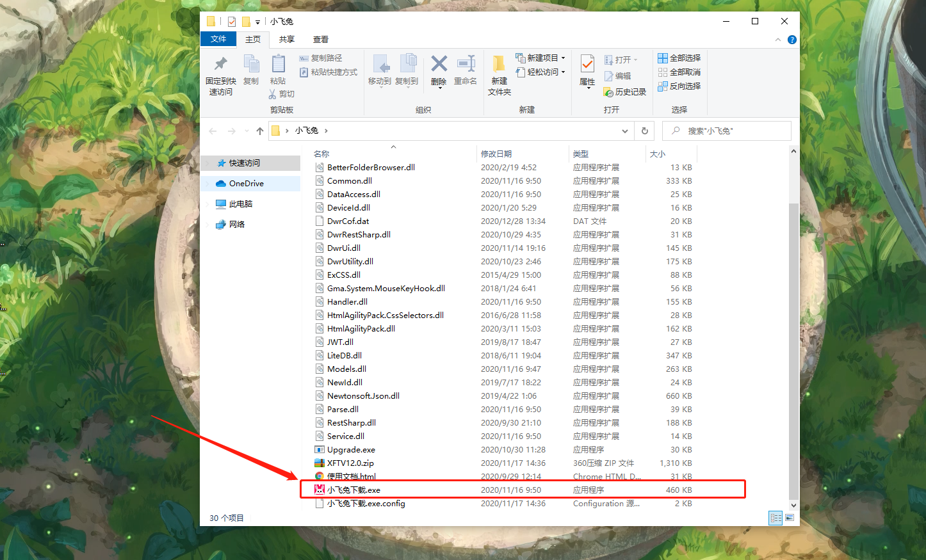Click the red X Delete icon
This screenshot has height=560, width=926.
point(439,64)
